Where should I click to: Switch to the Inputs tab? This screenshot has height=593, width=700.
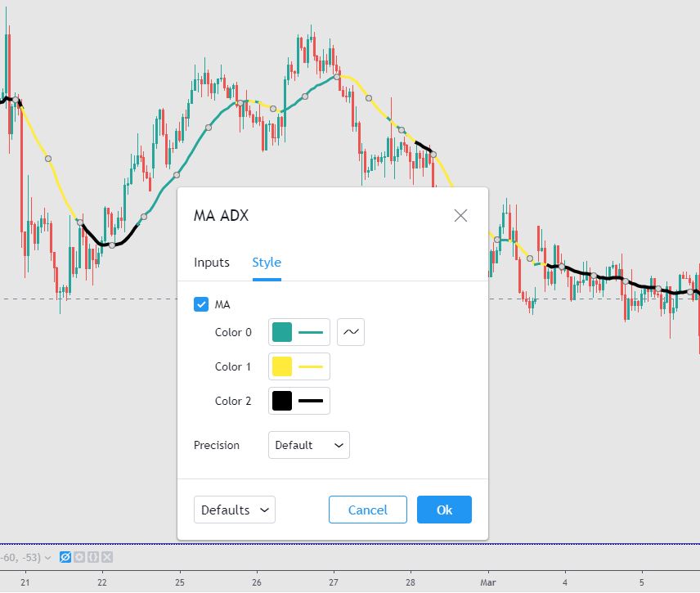211,262
